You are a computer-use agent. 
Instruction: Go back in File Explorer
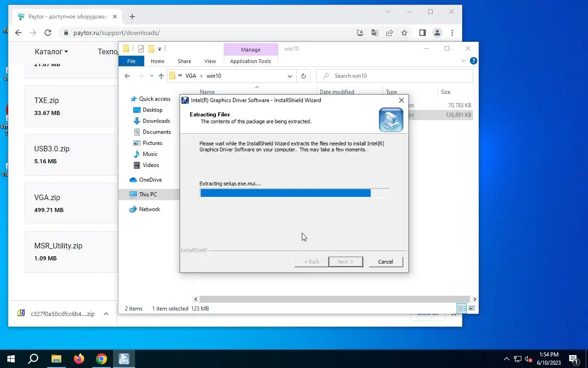click(x=128, y=76)
